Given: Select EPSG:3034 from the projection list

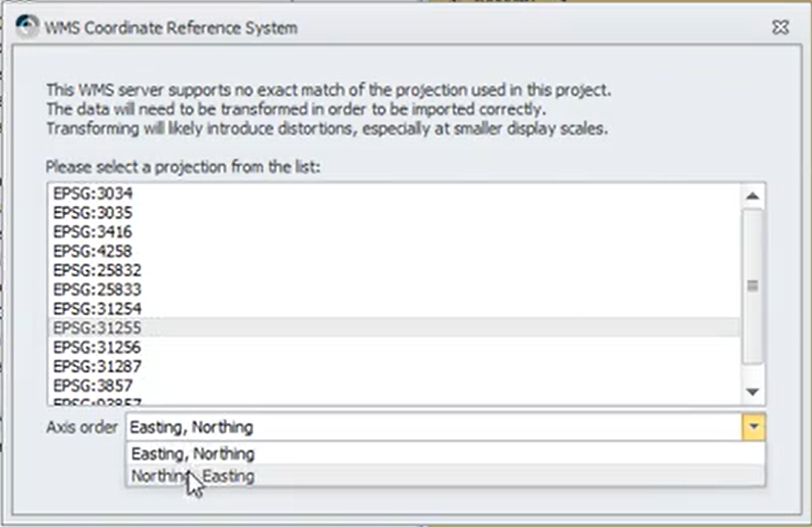Looking at the screenshot, I should pos(393,194).
